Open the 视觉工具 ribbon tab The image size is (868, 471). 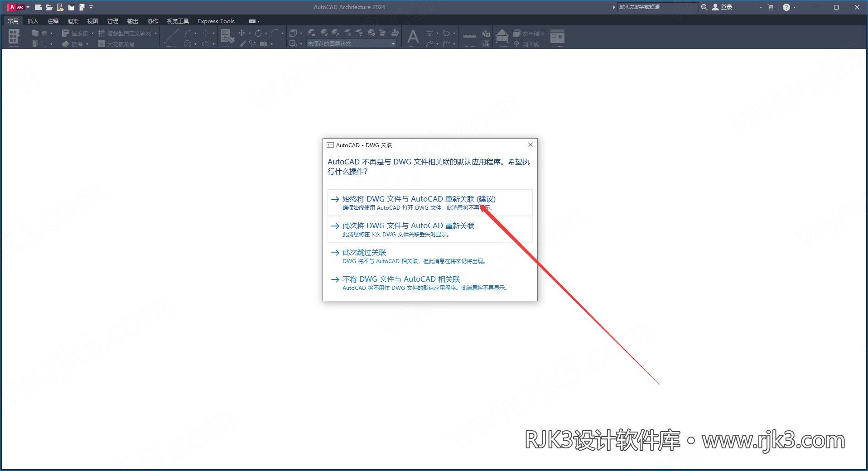178,21
